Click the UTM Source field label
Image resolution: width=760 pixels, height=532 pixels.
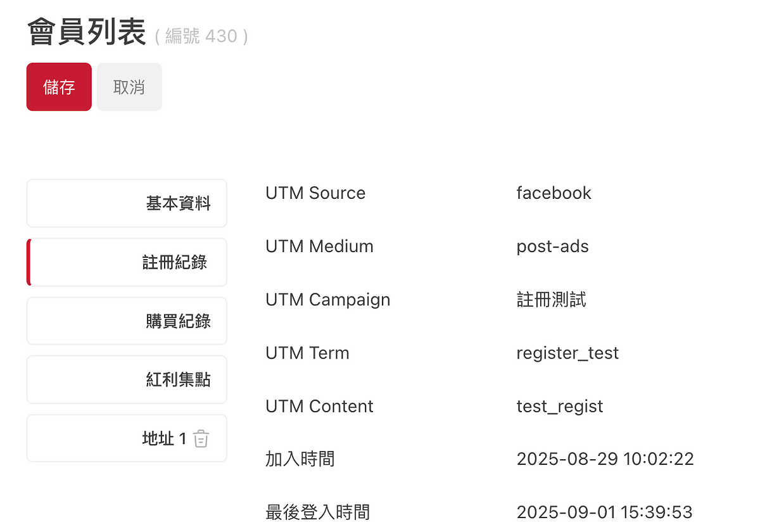point(315,193)
